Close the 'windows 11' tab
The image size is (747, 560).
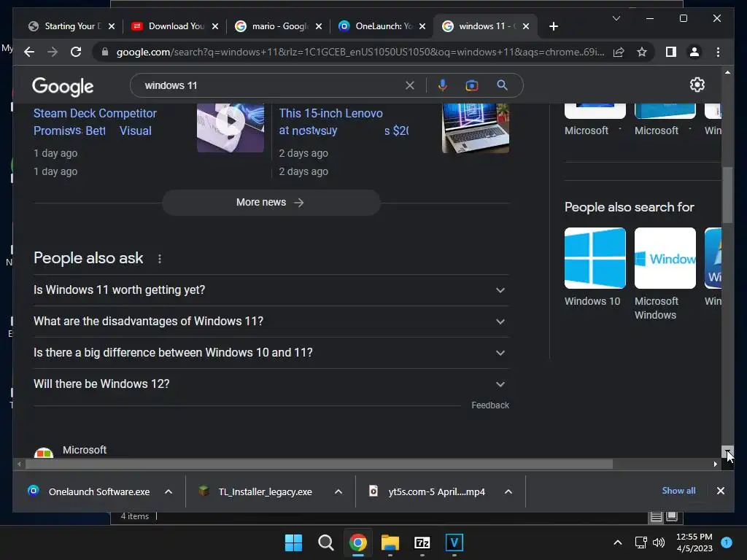[526, 26]
